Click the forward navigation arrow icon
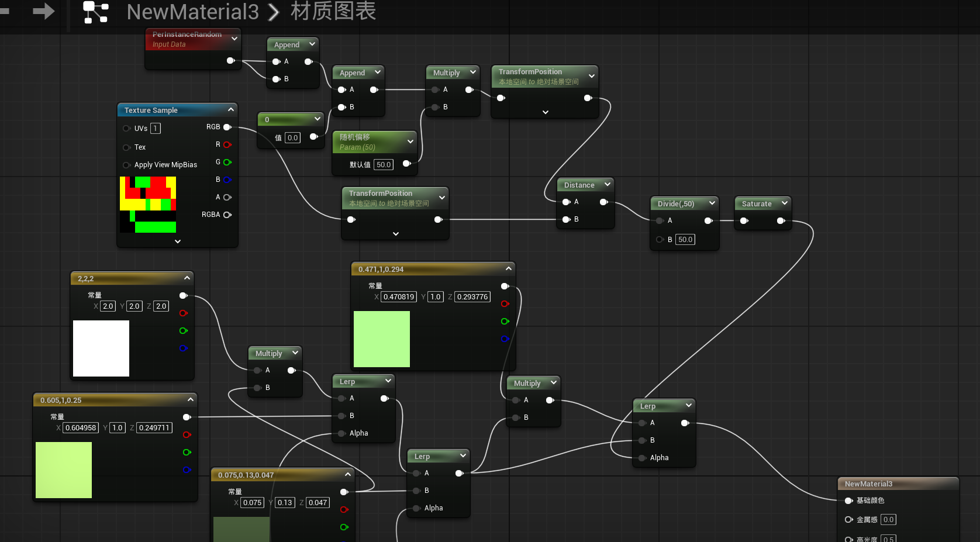980x542 pixels. (43, 11)
